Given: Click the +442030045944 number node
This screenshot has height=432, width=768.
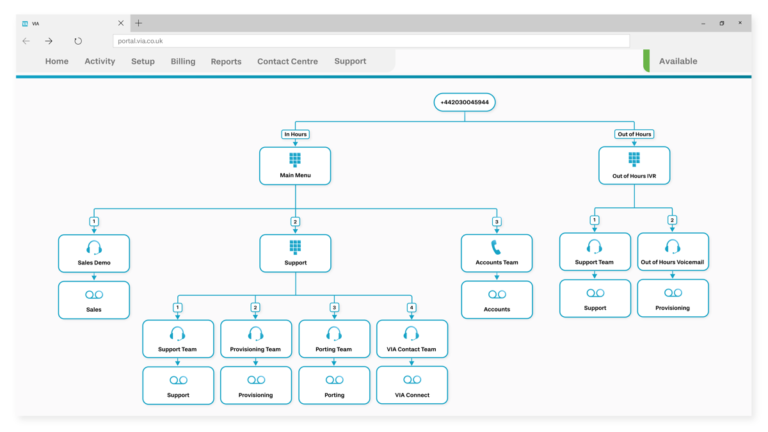Looking at the screenshot, I should coord(465,102).
